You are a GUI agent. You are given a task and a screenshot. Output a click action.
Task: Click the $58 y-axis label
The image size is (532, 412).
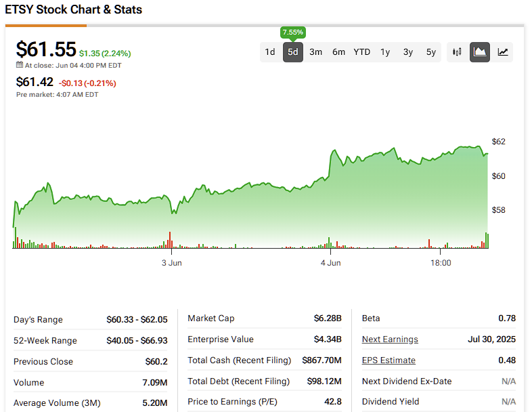(x=498, y=210)
